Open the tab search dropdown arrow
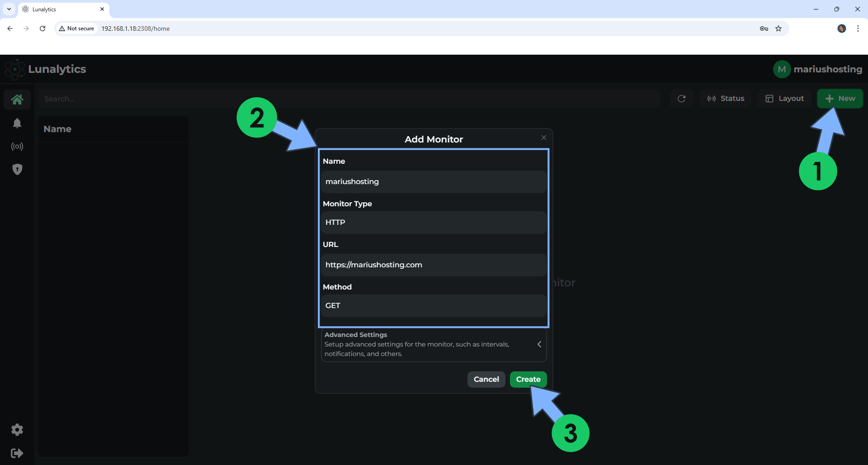 (9, 9)
